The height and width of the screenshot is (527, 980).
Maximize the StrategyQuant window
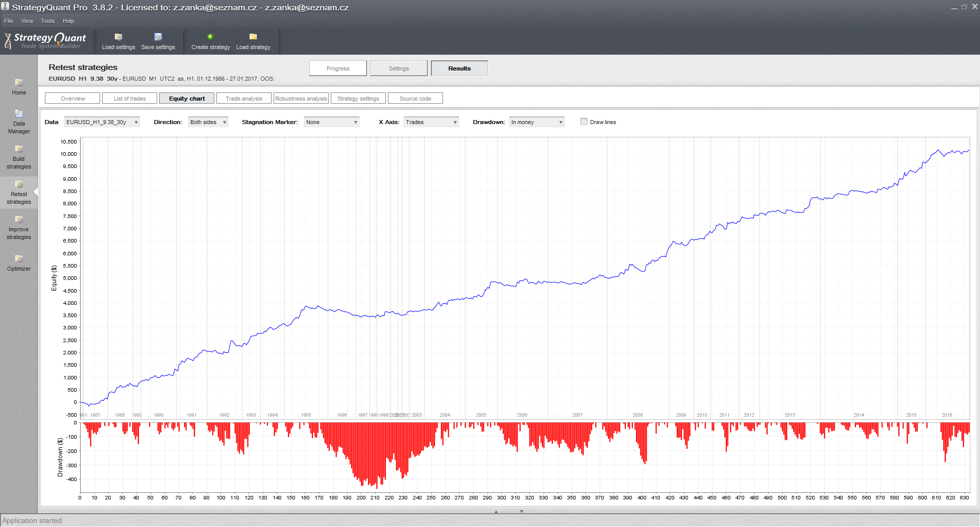click(964, 7)
